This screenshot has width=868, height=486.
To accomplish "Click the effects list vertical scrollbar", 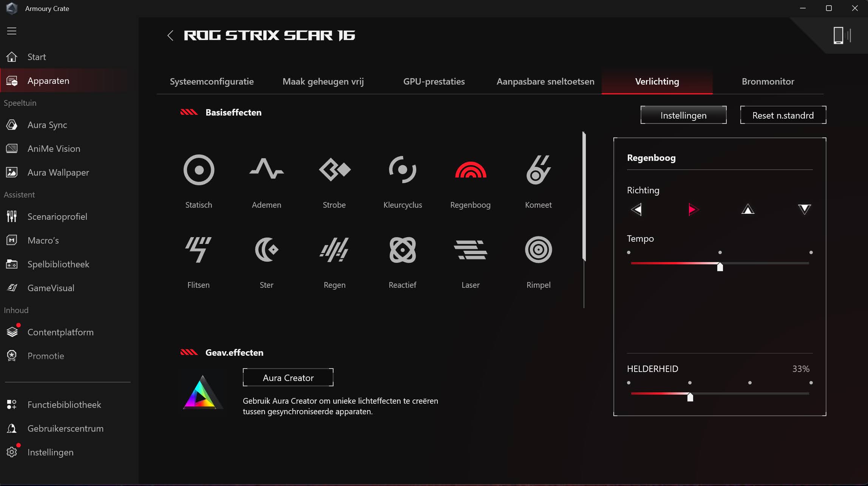I will point(584,196).
